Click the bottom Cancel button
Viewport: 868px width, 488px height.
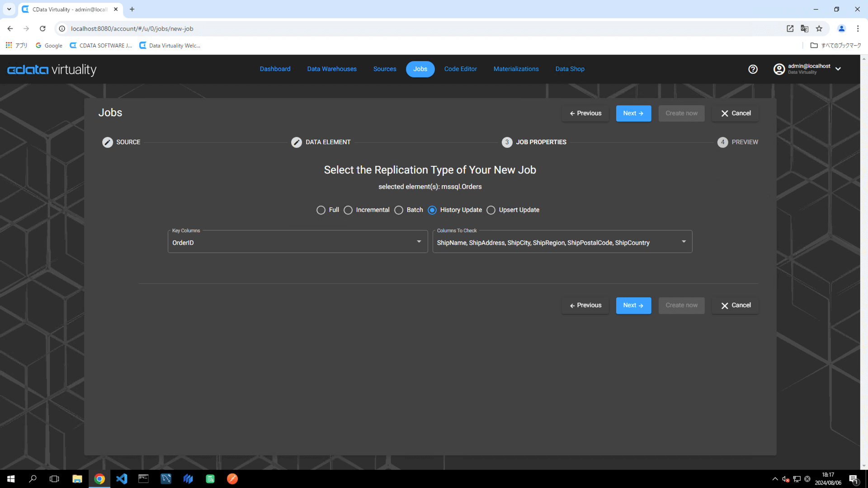735,305
